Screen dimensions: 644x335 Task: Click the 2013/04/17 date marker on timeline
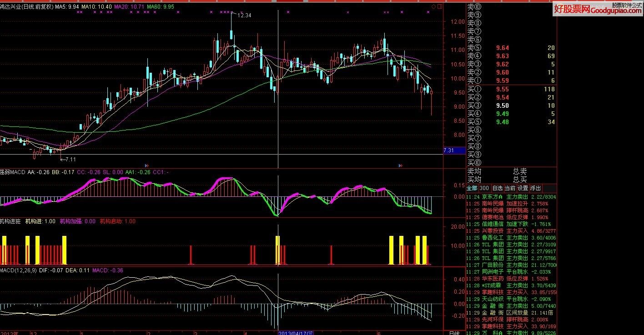click(295, 333)
